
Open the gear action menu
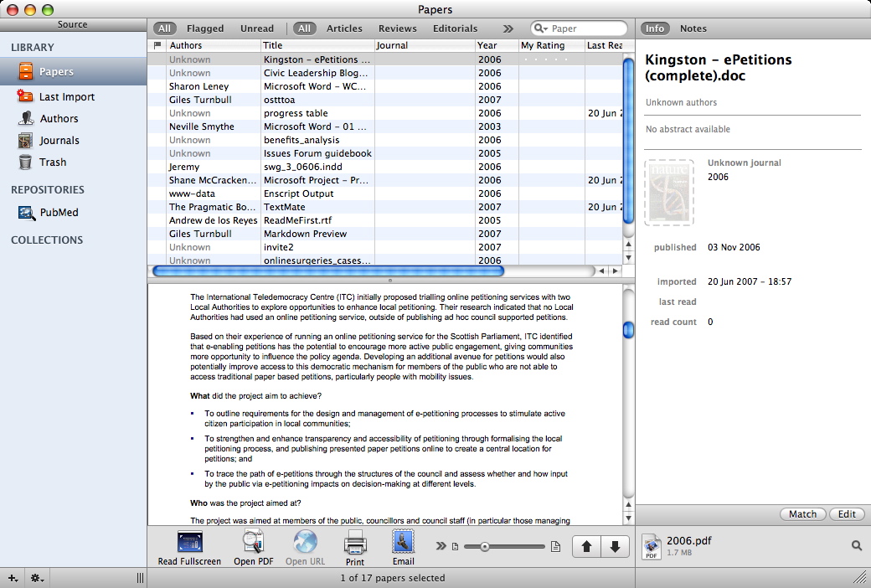tap(37, 579)
